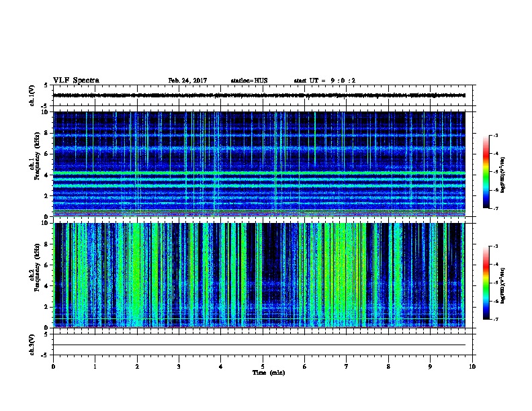
Task: Click time axis tick label "9"
Action: 430,367
